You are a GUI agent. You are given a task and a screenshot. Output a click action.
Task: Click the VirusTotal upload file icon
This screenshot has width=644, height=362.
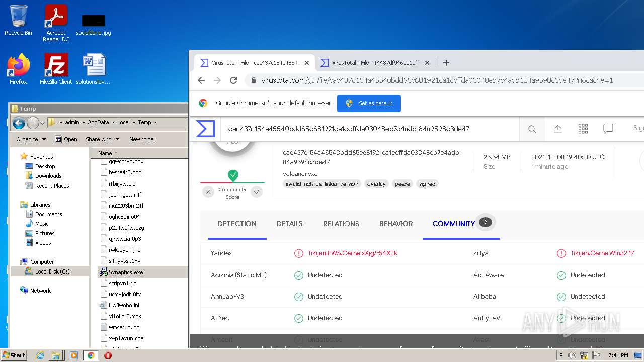[x=558, y=129]
